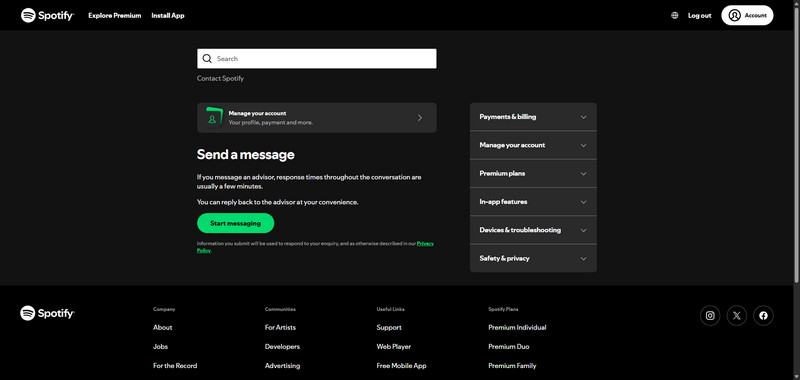The height and width of the screenshot is (380, 800).
Task: Open Spotify's Instagram page
Action: click(x=710, y=316)
